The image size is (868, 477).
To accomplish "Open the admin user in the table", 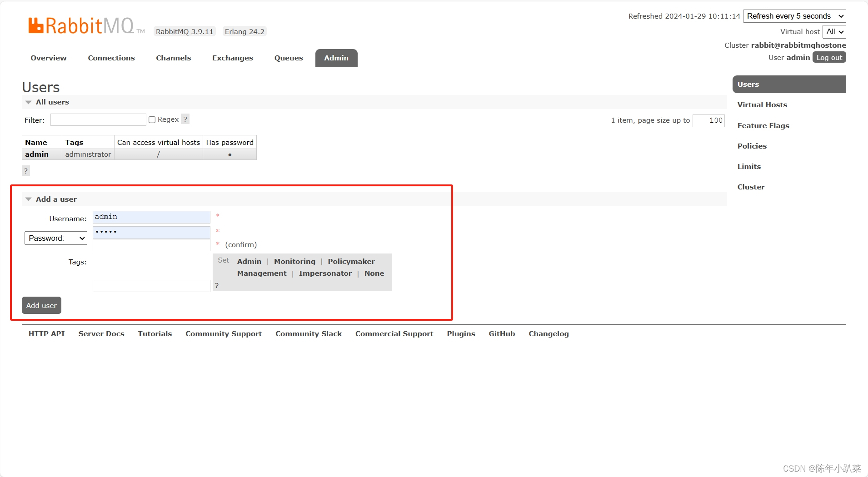I will pyautogui.click(x=37, y=154).
